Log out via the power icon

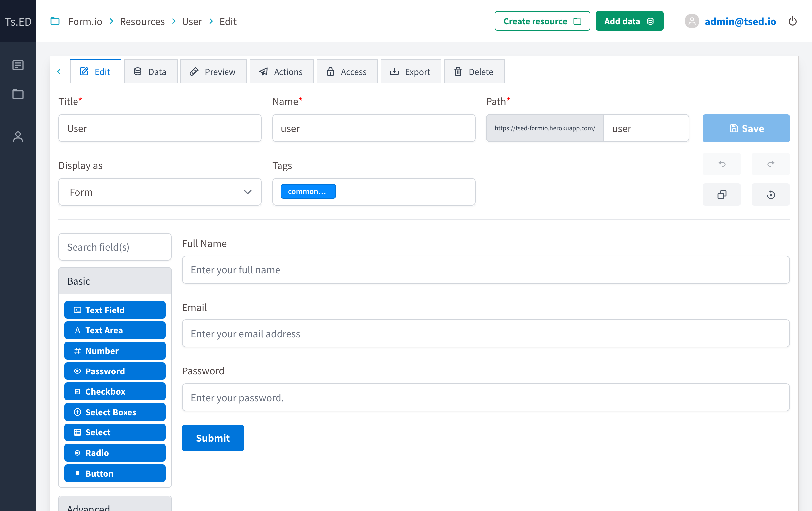coord(793,21)
